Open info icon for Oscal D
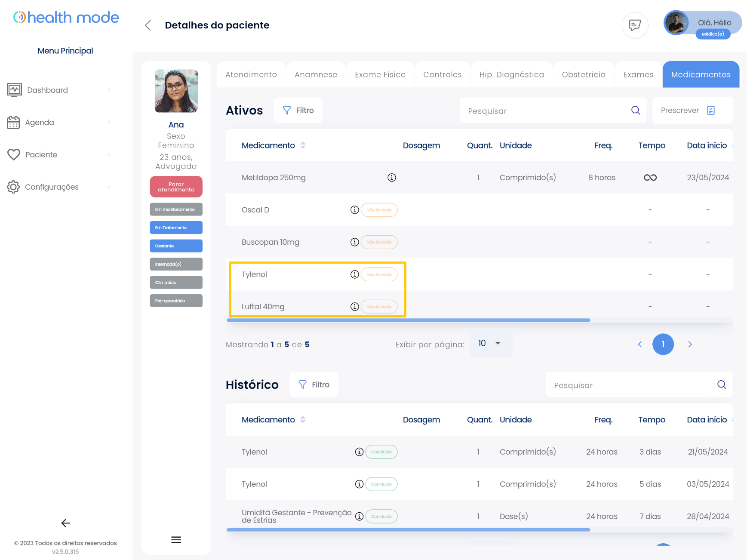This screenshot has width=747, height=560. point(354,210)
